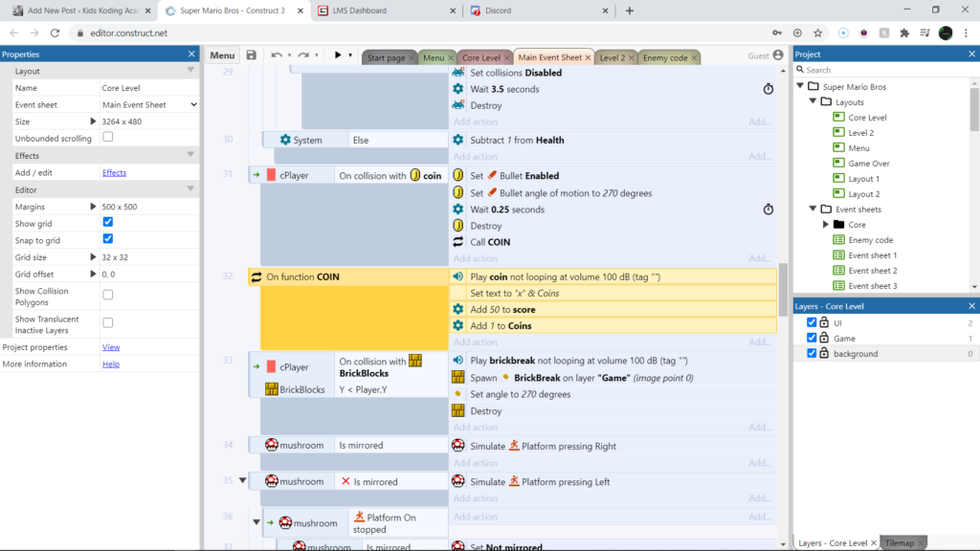Open Project properties View link
The width and height of the screenshot is (980, 551).
coord(111,346)
